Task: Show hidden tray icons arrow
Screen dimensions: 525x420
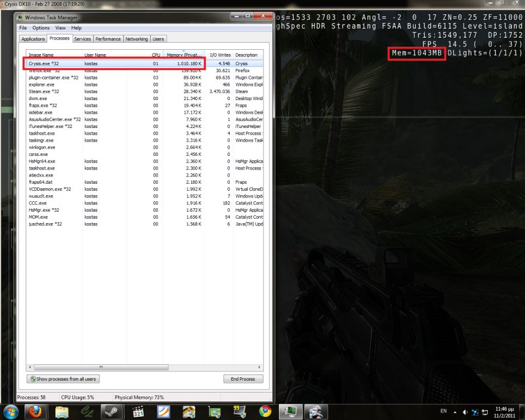Action: point(454,412)
